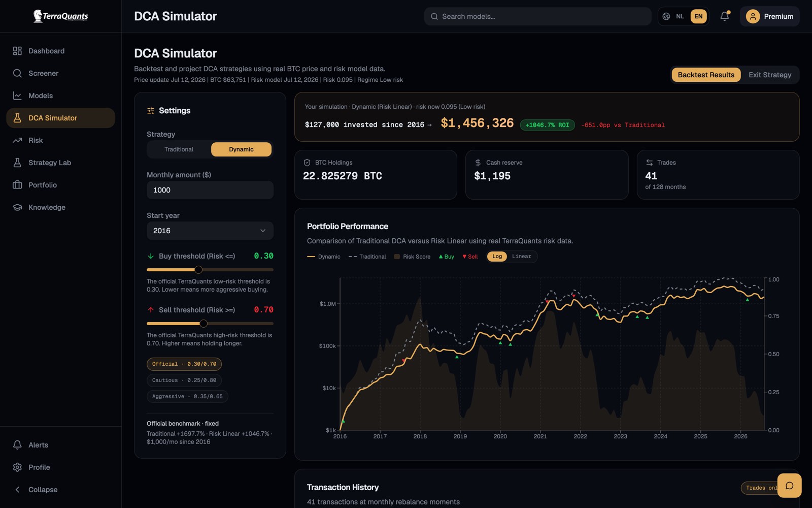The width and height of the screenshot is (812, 508).
Task: Click the DCA Simulator flask icon
Action: [x=17, y=118]
